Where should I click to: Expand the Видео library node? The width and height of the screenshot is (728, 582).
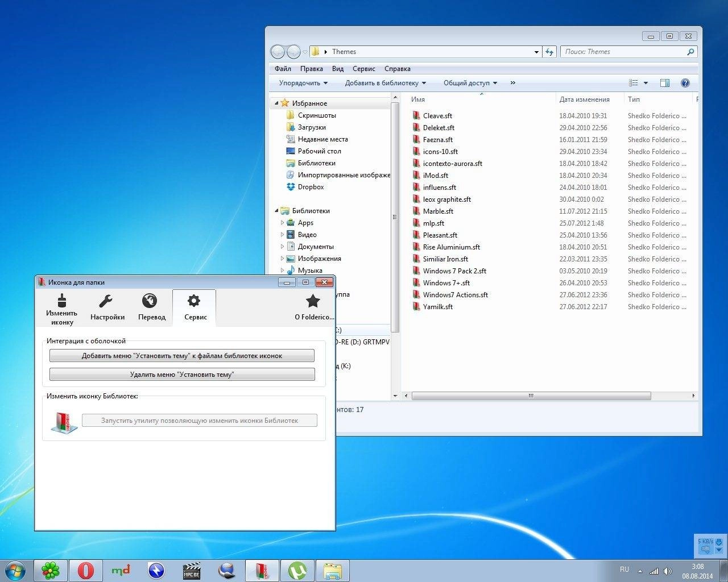click(x=282, y=235)
